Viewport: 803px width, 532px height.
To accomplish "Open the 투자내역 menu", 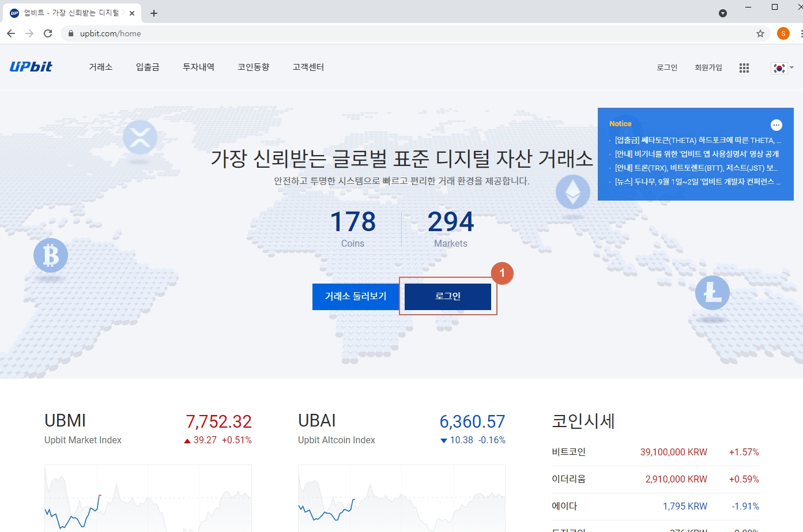I will point(199,67).
